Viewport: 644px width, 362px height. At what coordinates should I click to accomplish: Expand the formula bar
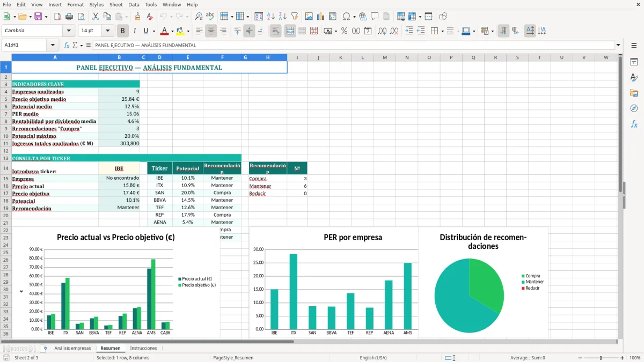click(618, 45)
